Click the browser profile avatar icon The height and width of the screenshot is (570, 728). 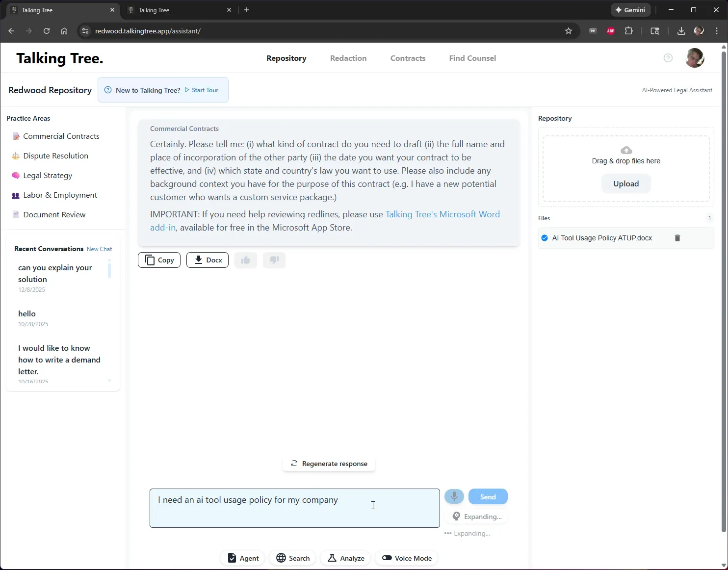coord(699,31)
